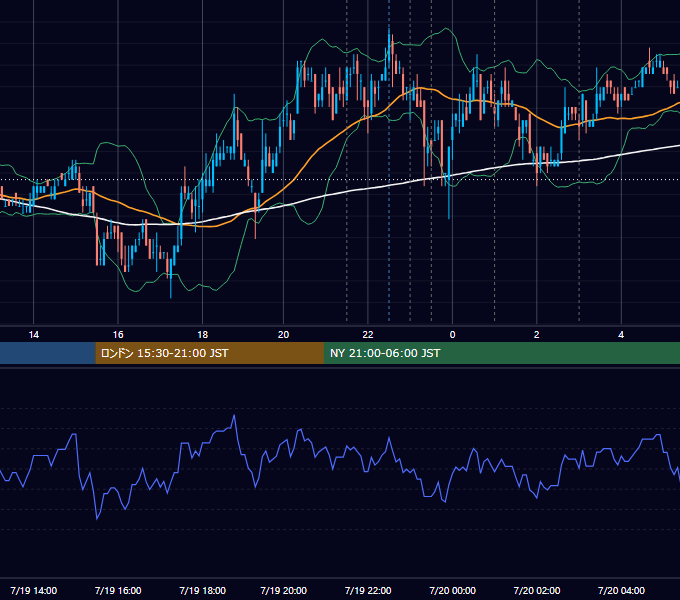Click the 7/20 00:00 timestamp label

[x=452, y=590]
